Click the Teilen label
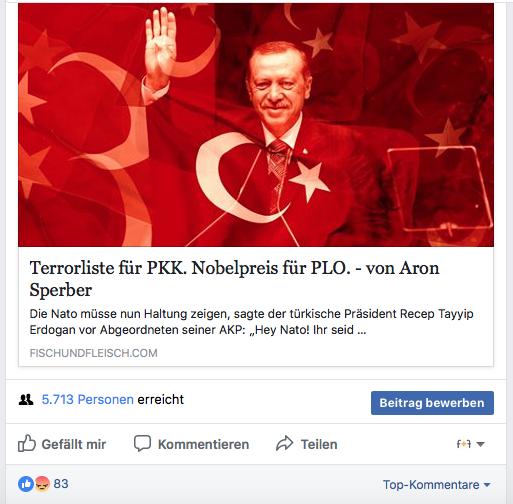 click(x=319, y=444)
